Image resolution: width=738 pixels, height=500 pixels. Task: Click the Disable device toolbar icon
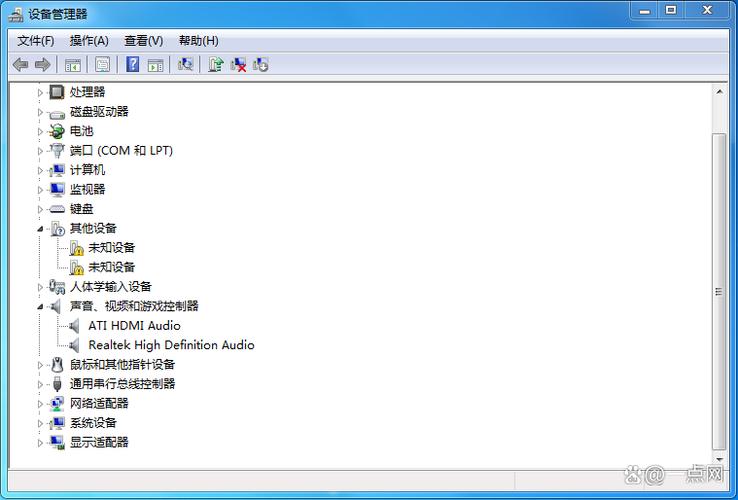261,65
